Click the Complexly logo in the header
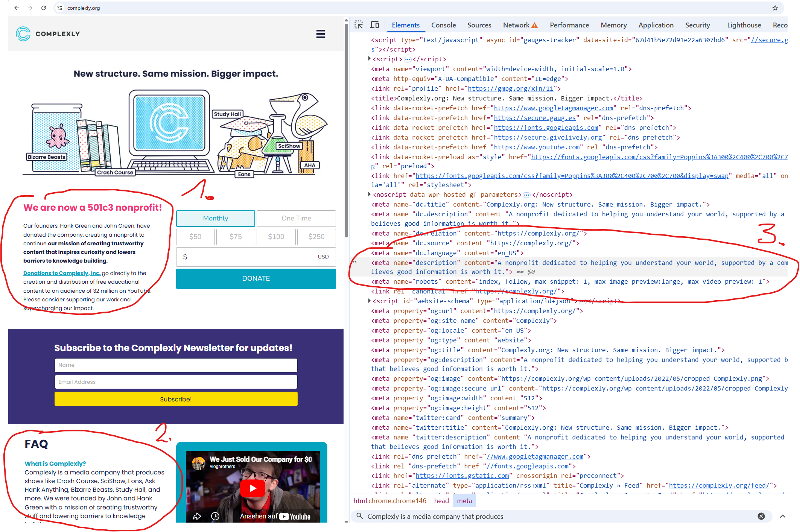Screen dimensions: 800x532 tap(48, 34)
